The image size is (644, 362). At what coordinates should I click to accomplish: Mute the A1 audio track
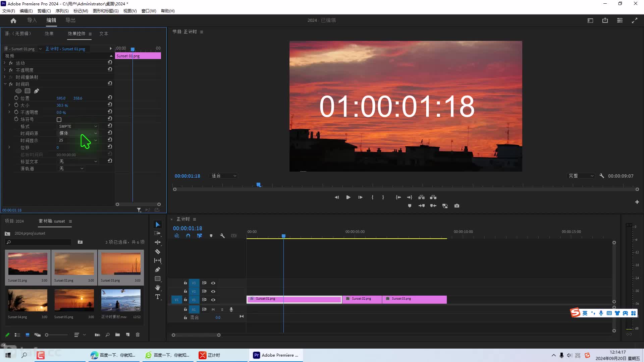tap(213, 309)
